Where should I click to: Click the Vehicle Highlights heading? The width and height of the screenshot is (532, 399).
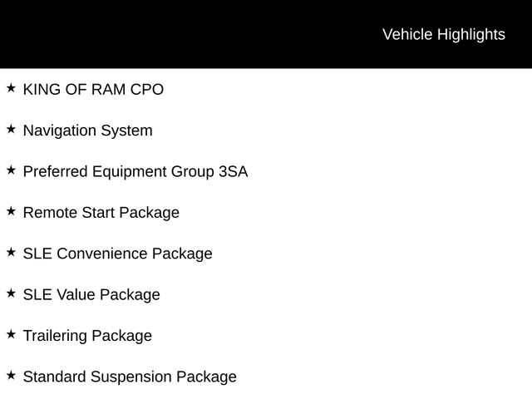pos(443,34)
